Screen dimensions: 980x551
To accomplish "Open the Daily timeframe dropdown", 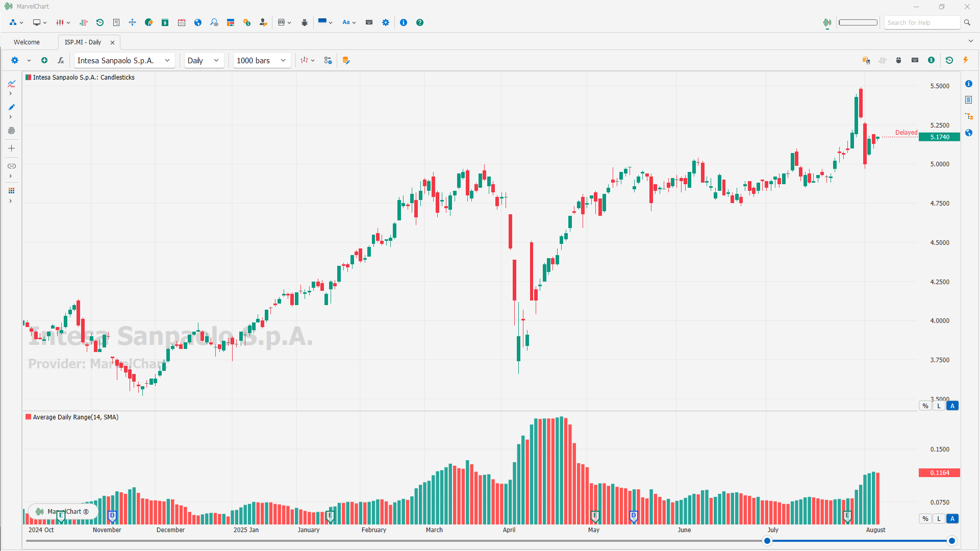I will click(204, 60).
